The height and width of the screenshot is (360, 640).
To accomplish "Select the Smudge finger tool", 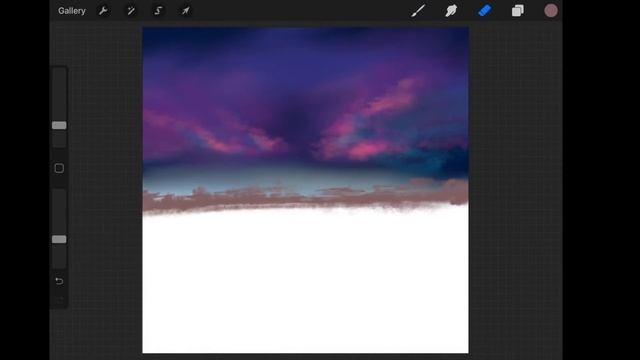I will [451, 11].
